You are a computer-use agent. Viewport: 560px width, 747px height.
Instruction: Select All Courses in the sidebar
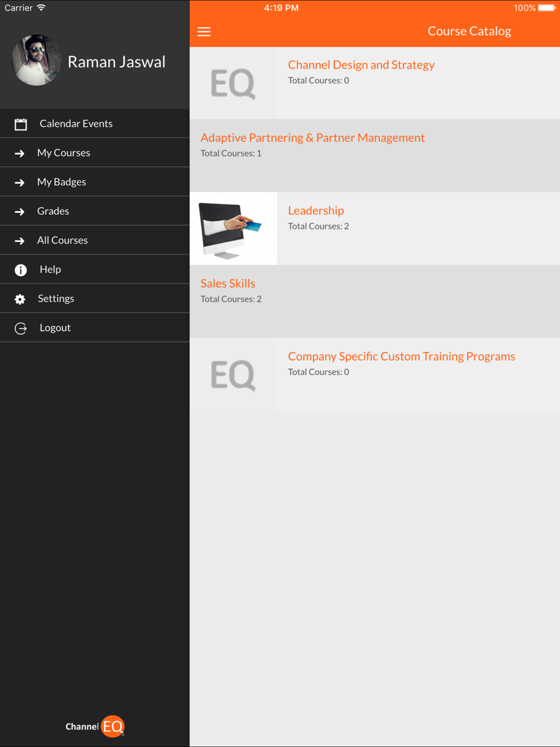(x=95, y=240)
